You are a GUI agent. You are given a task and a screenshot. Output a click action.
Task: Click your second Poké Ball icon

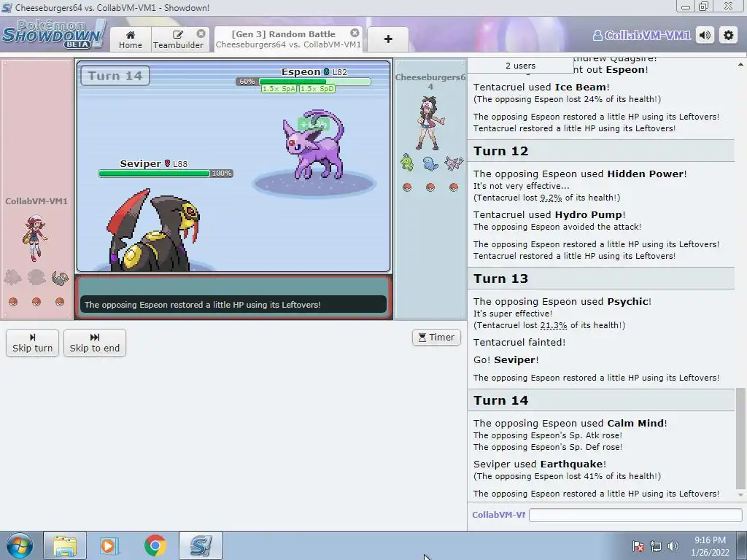(x=36, y=302)
